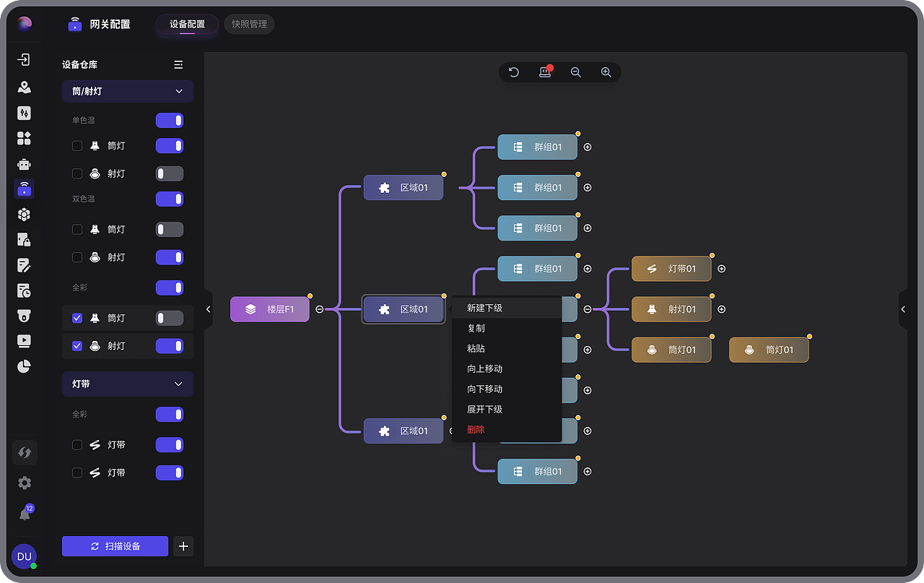
Task: Collapse the 筒/射灯 section
Action: [128, 91]
